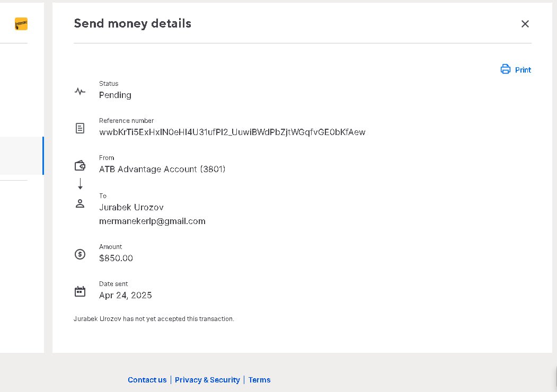Click the calendar icon beside Date sent
Screen dimensions: 557x392
(80, 291)
